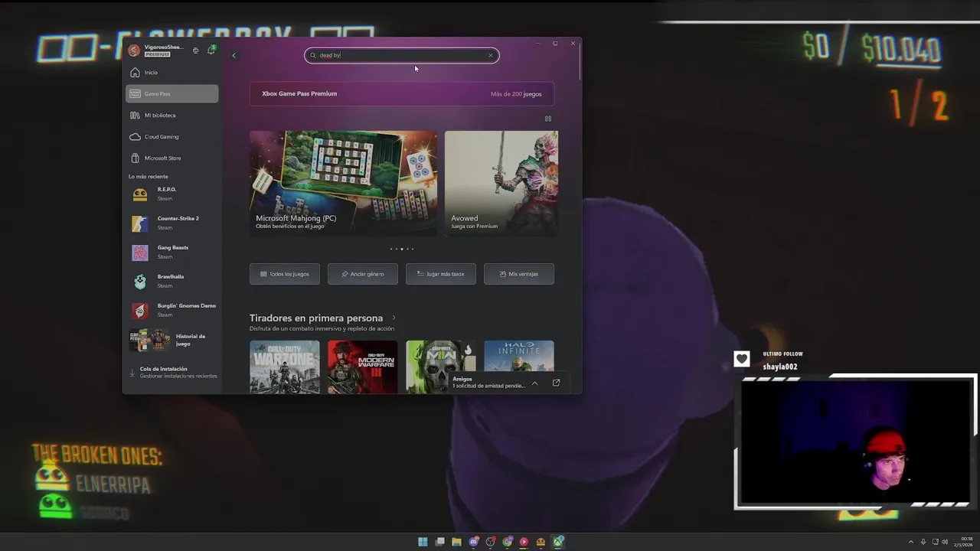Open the Halo Infinite tile
Viewport: 980px width, 551px height.
519,357
